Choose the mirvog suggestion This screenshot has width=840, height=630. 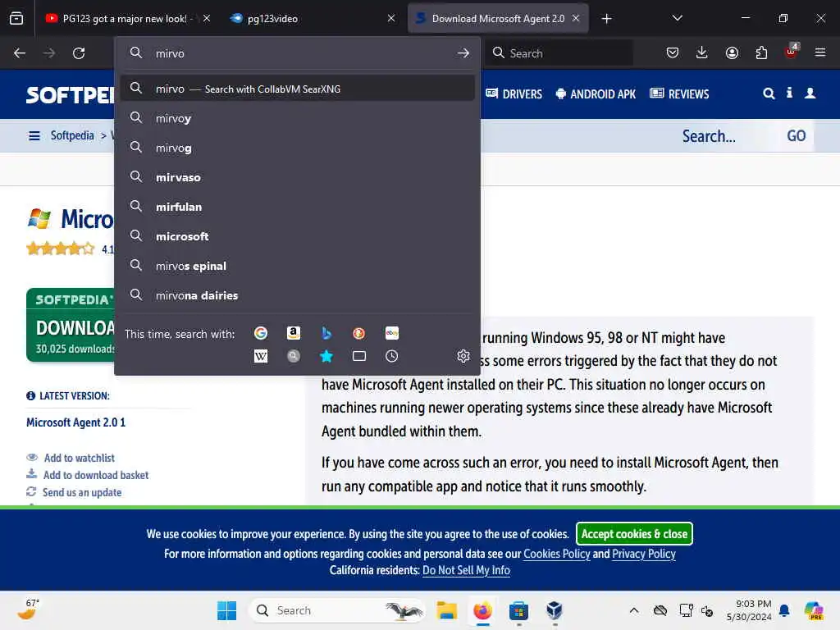(297, 148)
